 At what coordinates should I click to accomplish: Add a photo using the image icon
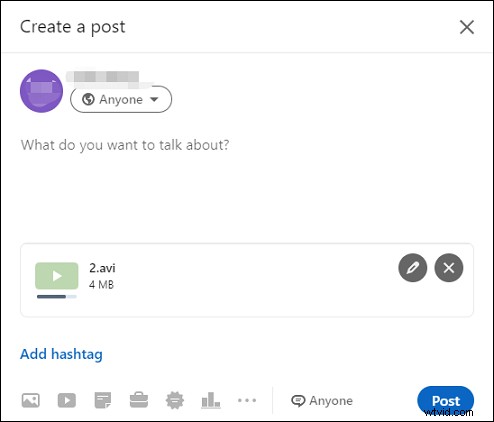click(x=31, y=400)
